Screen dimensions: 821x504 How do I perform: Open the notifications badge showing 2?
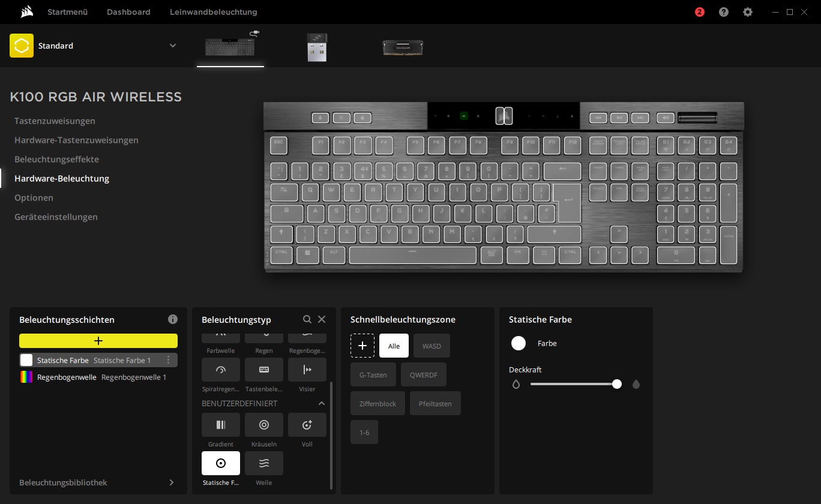pos(699,12)
